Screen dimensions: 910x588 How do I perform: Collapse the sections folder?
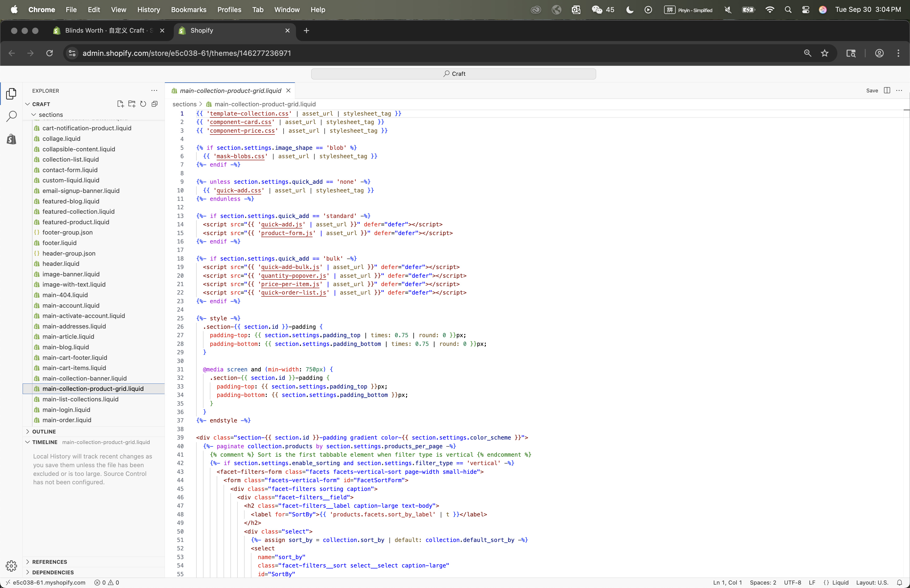coord(50,114)
